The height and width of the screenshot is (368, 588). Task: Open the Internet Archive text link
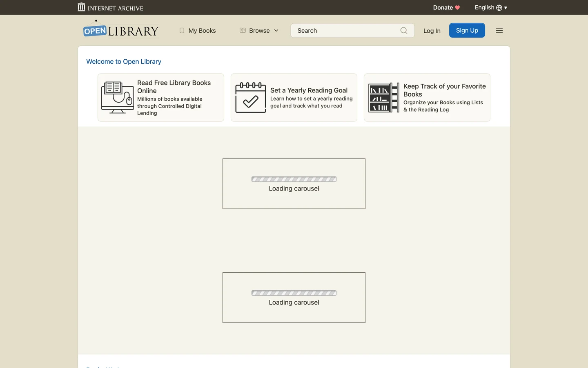coord(115,8)
